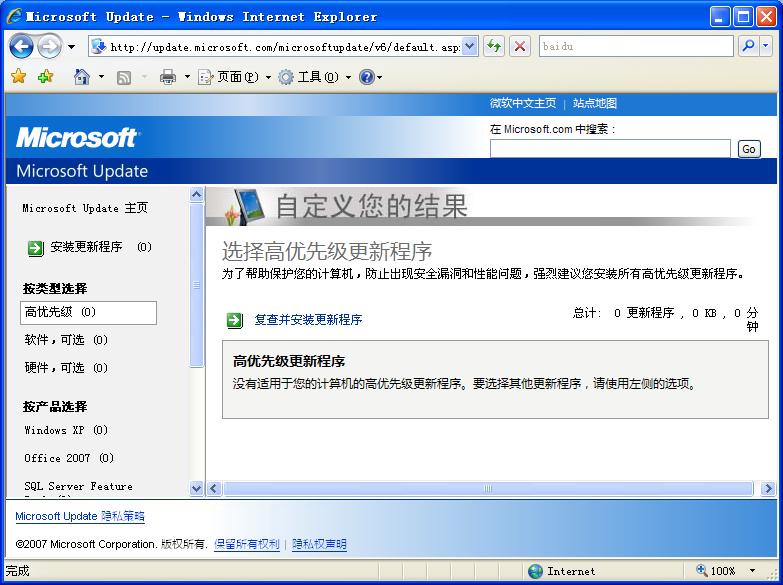Click the Internet zone globe icon
Viewport: 783px width, 585px height.
click(535, 571)
